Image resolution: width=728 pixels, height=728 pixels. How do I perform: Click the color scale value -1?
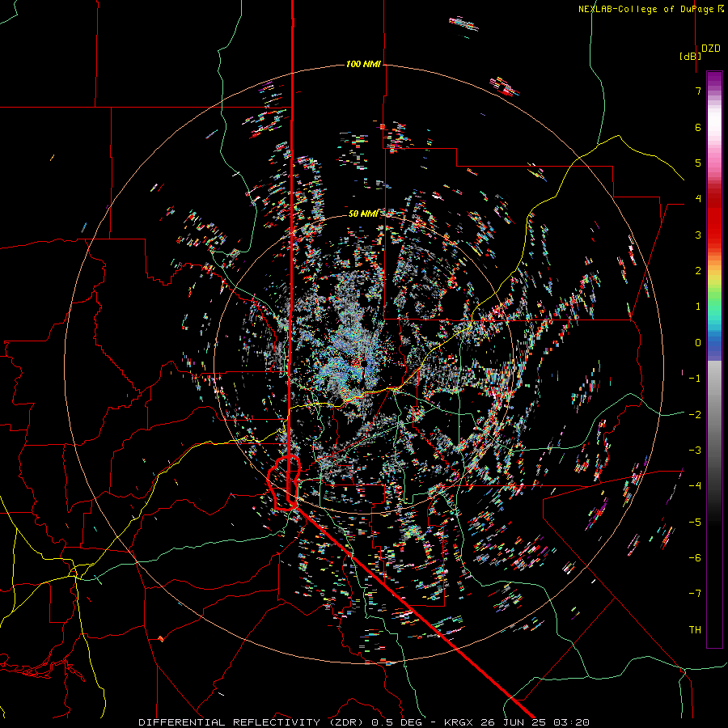[695, 379]
